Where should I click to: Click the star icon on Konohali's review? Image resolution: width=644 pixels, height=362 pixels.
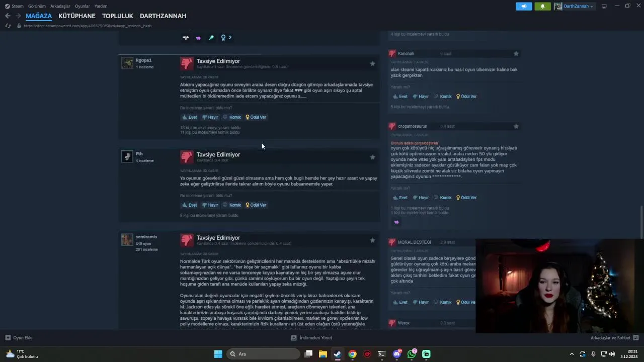pyautogui.click(x=516, y=53)
